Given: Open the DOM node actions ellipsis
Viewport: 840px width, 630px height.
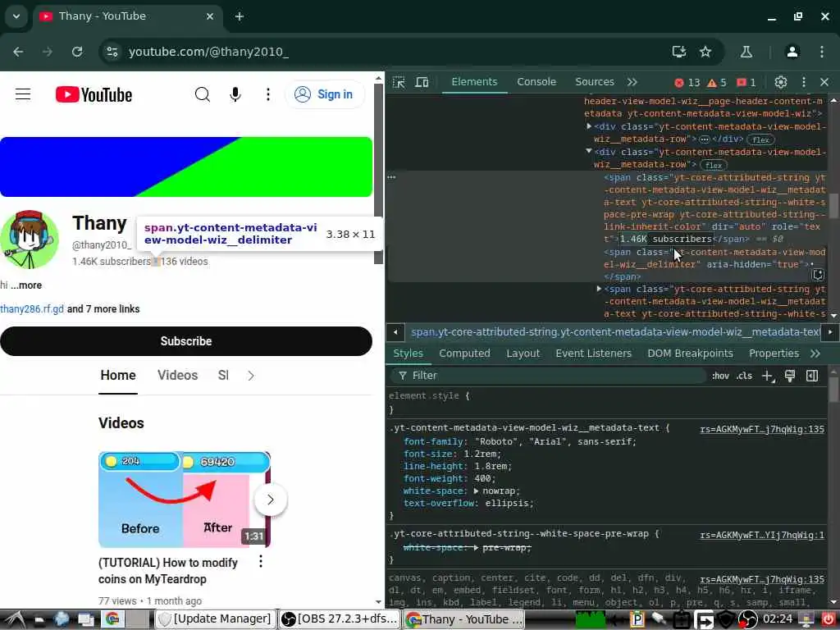Looking at the screenshot, I should (x=391, y=177).
